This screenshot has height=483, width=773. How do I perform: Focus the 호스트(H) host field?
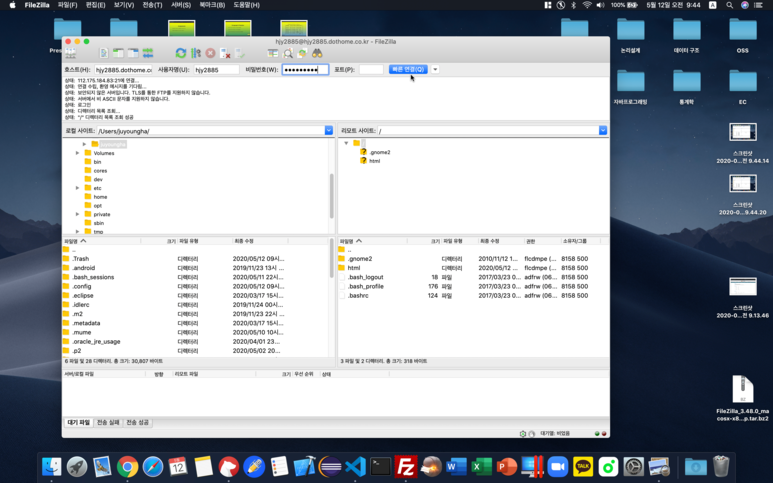point(123,69)
